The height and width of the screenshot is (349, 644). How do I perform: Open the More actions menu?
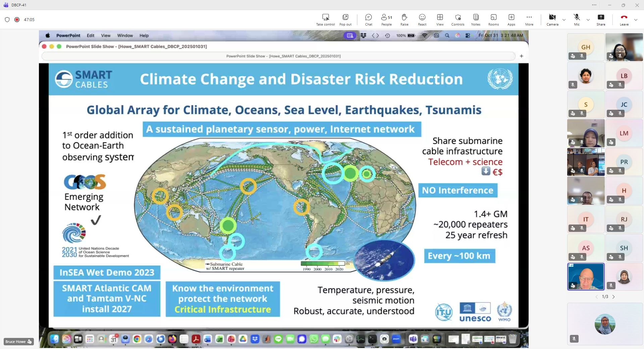point(529,19)
